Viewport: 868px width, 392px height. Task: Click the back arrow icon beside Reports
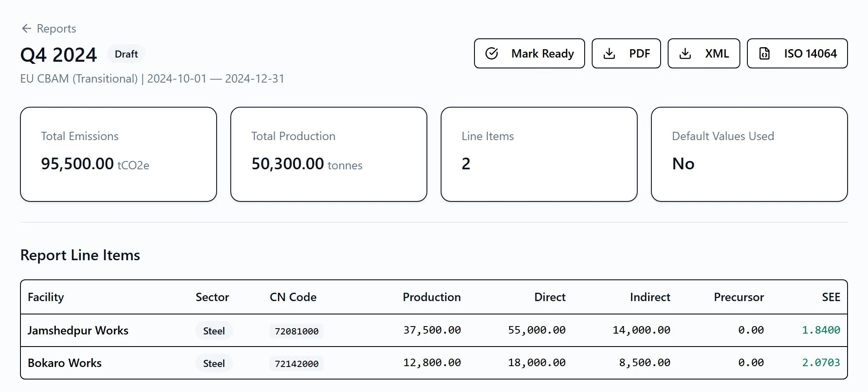[x=26, y=28]
